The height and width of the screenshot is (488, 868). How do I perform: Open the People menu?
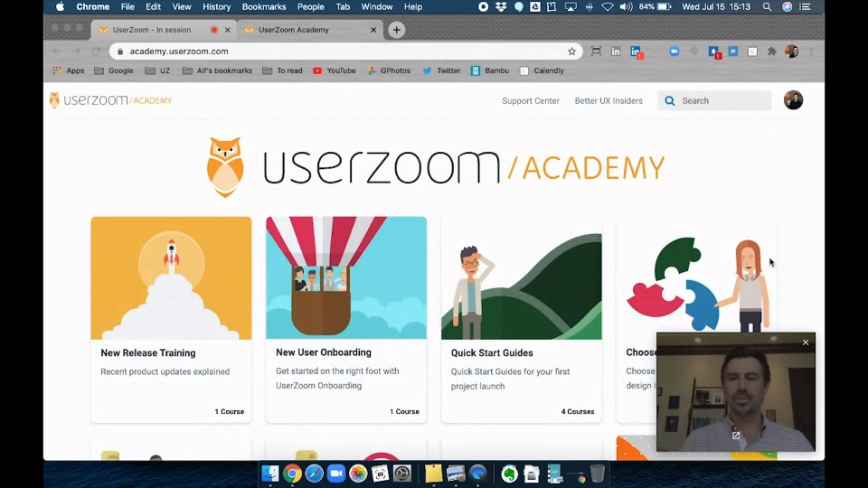[310, 6]
